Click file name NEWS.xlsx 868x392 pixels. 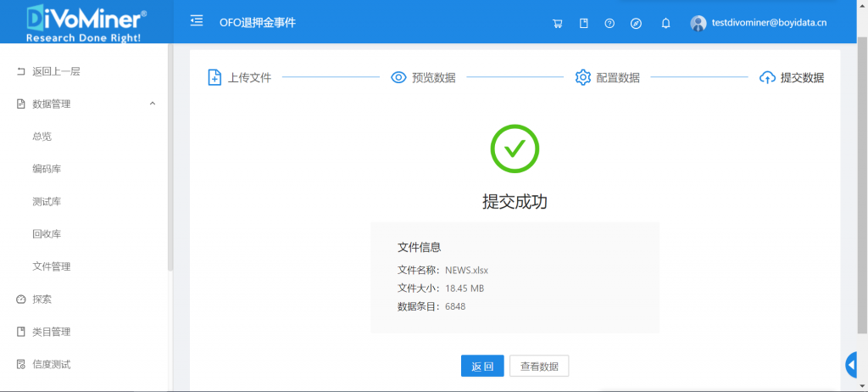coord(467,271)
